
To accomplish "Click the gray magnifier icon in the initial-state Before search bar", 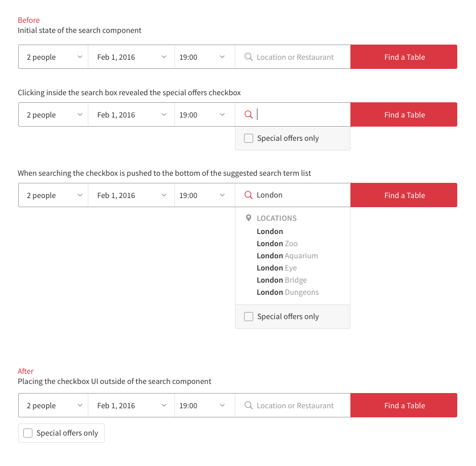I will tap(248, 57).
